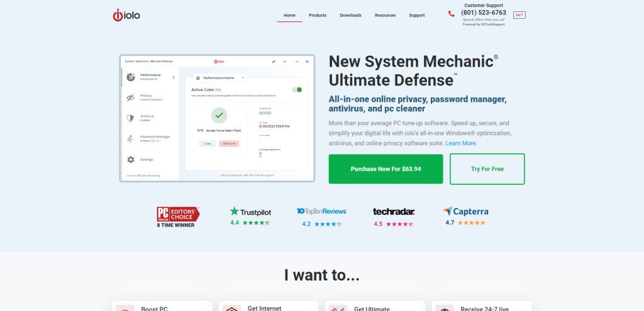Click the 'Powered by USTechSupport' text

point(484,25)
